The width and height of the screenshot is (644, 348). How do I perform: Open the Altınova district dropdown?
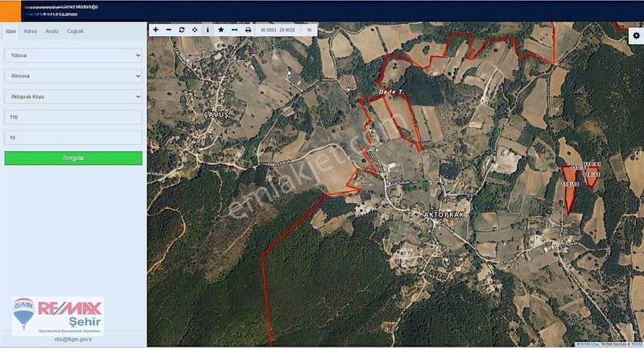click(73, 76)
